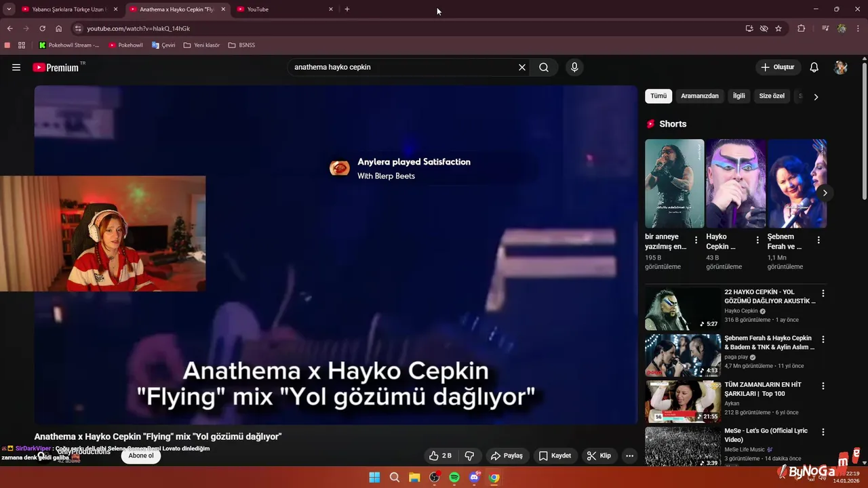Image resolution: width=868 pixels, height=488 pixels.
Task: Run search with magnifying glass button
Action: 544,67
